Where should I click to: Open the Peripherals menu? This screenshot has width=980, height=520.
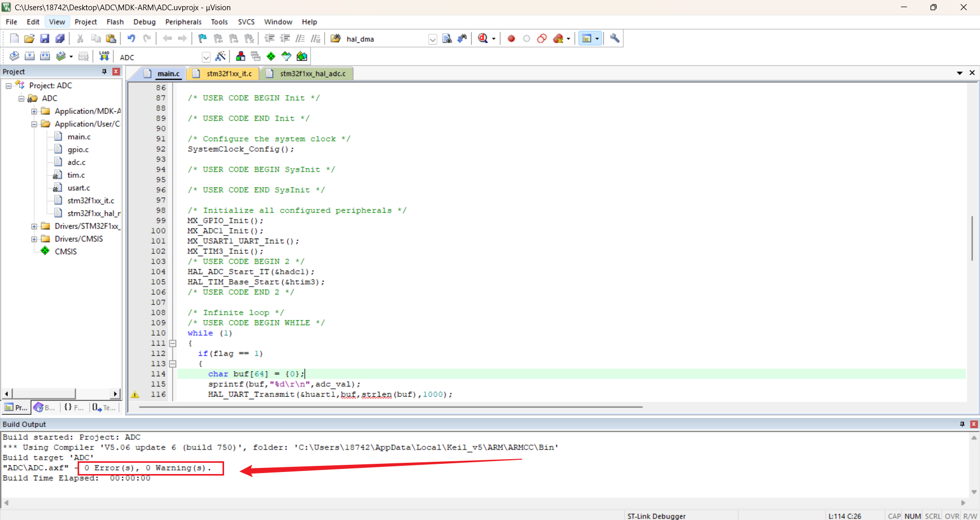(x=183, y=22)
